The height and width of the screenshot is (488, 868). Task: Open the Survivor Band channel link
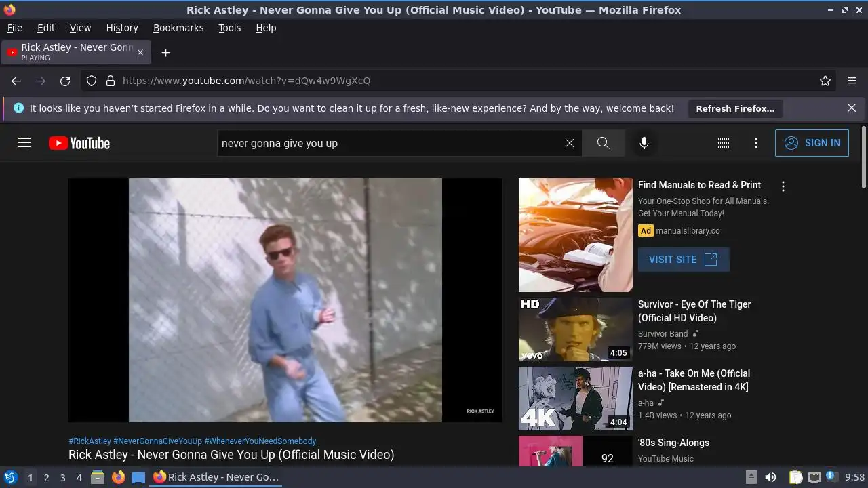coord(663,334)
